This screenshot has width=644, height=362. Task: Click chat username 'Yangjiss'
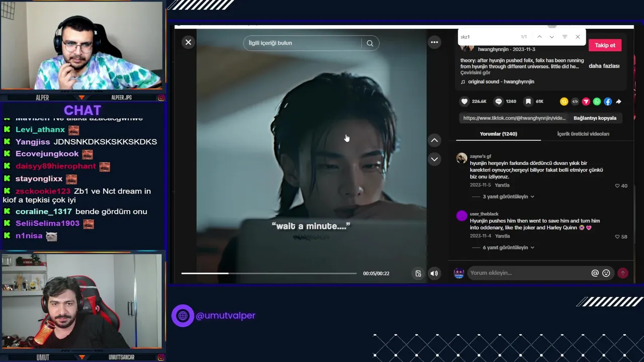33,142
